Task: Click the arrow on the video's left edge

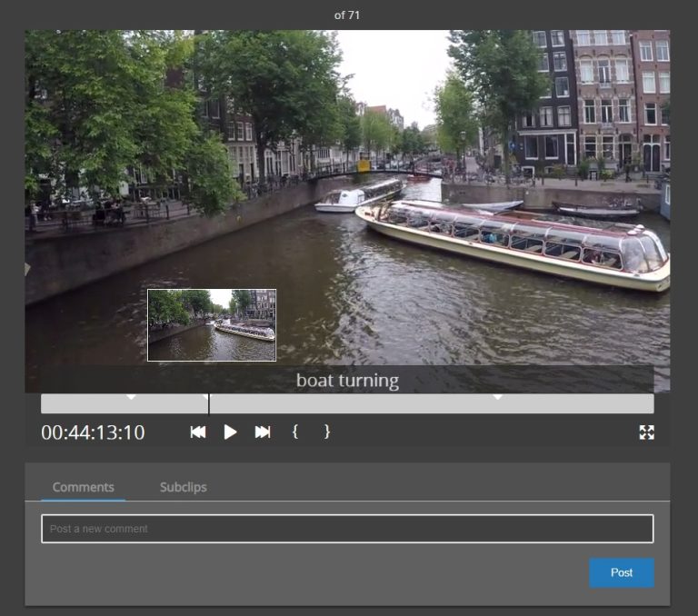Action: [27, 269]
